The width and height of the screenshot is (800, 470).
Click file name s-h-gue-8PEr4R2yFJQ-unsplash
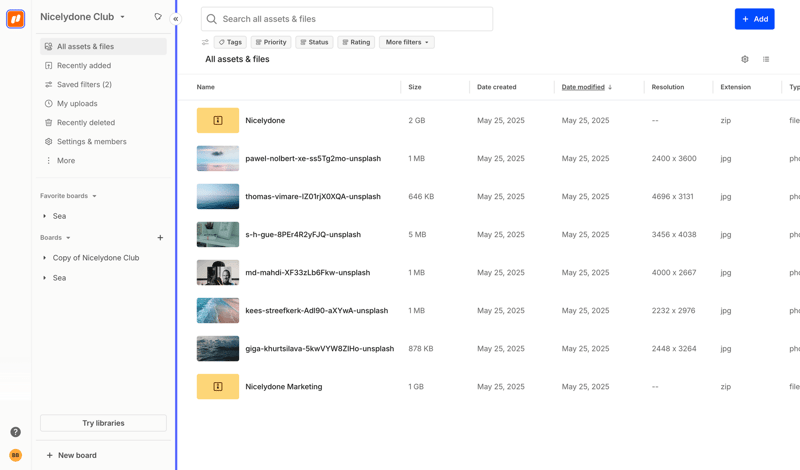tap(303, 235)
